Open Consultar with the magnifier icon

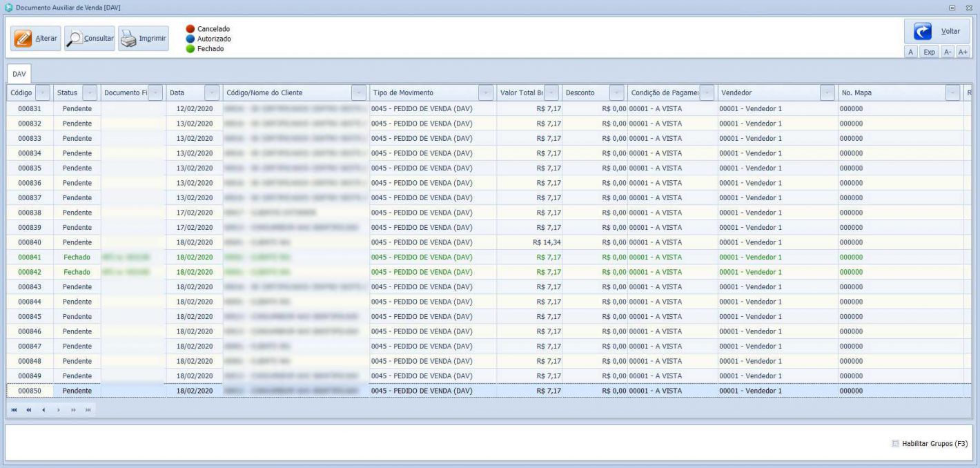(90, 39)
